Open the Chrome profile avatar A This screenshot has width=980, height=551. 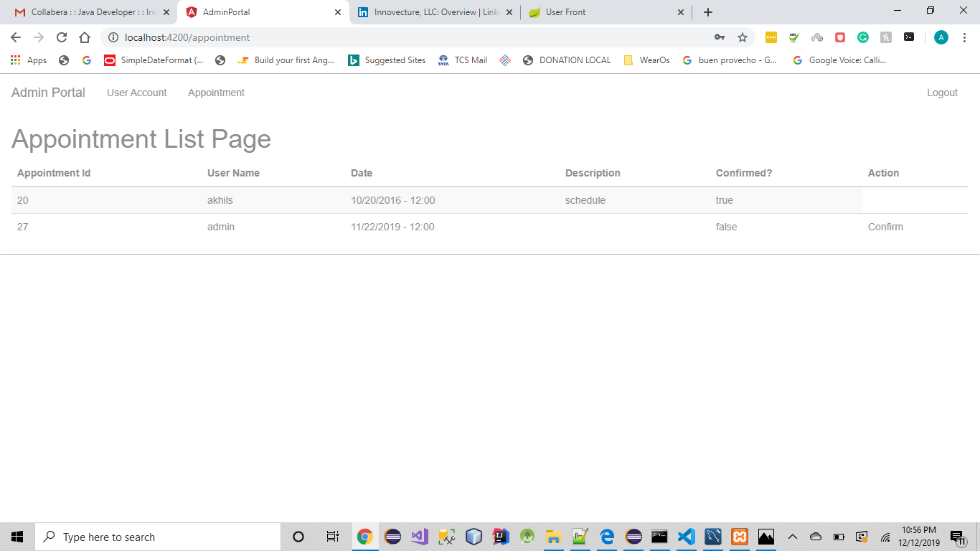click(x=941, y=37)
